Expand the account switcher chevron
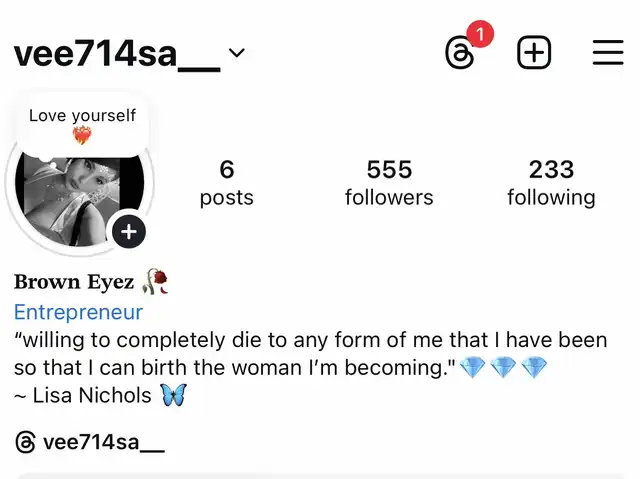Viewport: 640px width, 479px height. click(237, 53)
